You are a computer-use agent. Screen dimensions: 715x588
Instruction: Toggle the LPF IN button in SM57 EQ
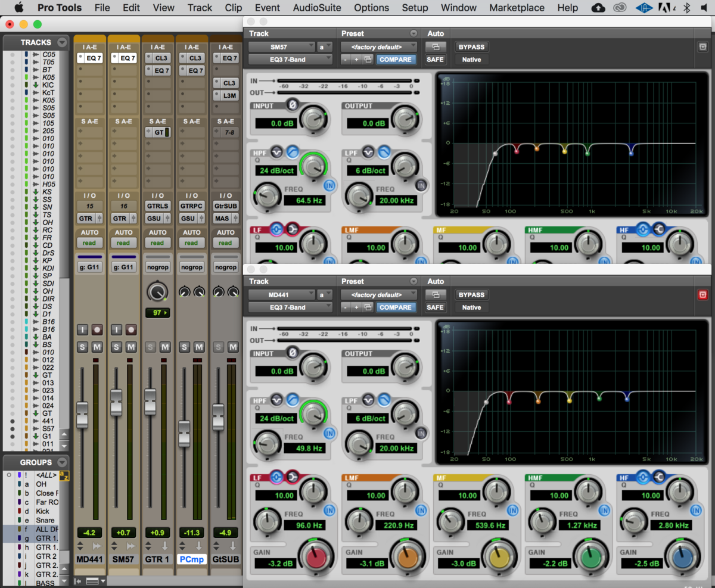[421, 185]
